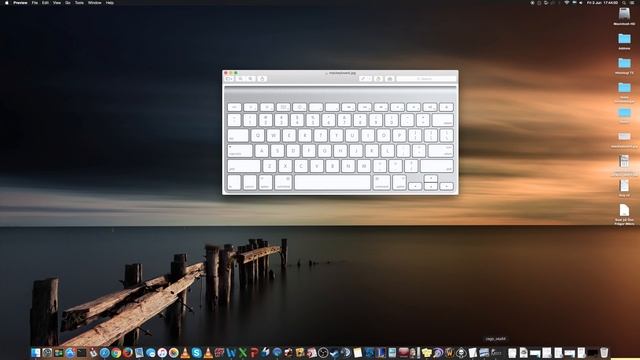Open the Edit menu
Screen dimensions: 640x360
45,2
